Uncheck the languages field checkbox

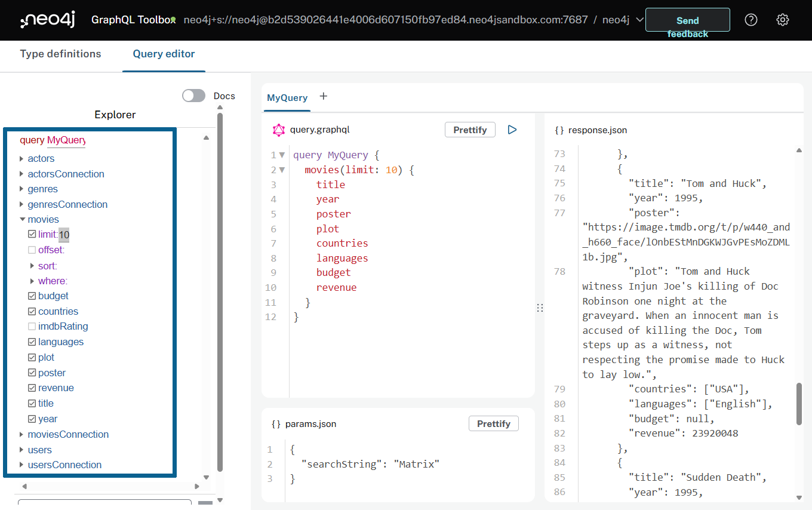pyautogui.click(x=32, y=342)
